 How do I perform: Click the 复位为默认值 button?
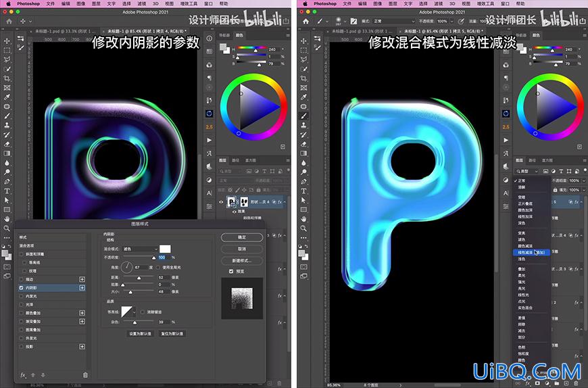point(172,333)
